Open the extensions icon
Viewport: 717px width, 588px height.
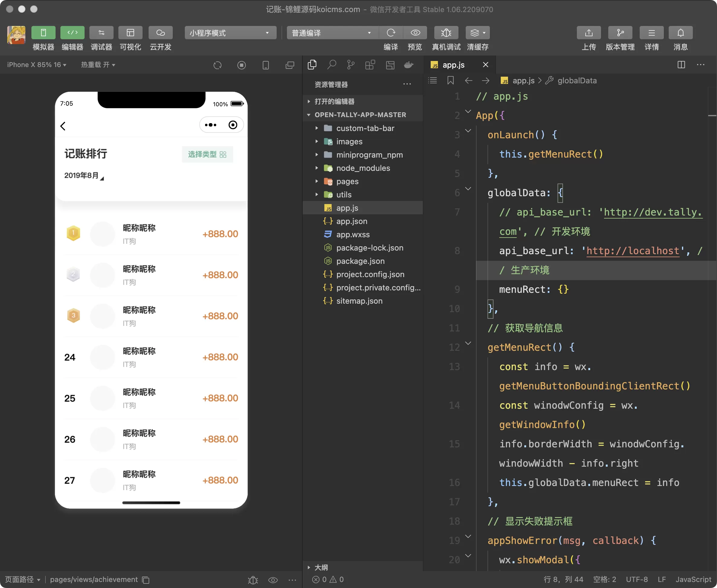[370, 64]
